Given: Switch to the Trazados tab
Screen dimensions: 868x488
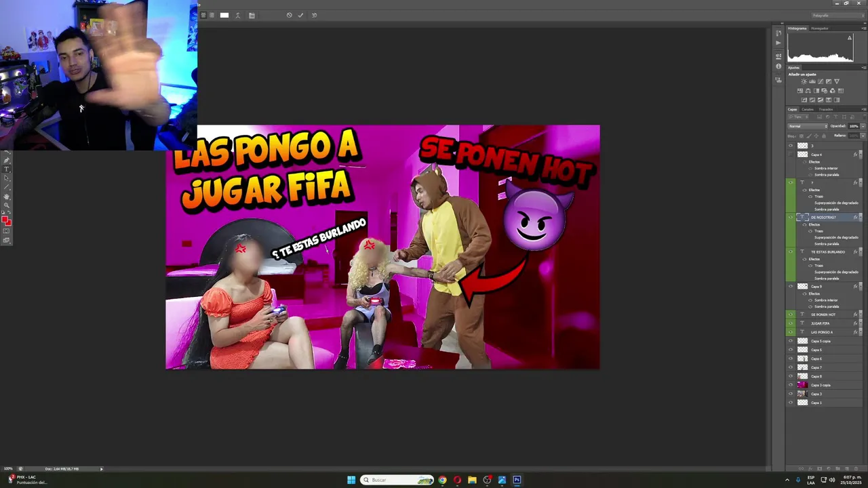Looking at the screenshot, I should [826, 109].
